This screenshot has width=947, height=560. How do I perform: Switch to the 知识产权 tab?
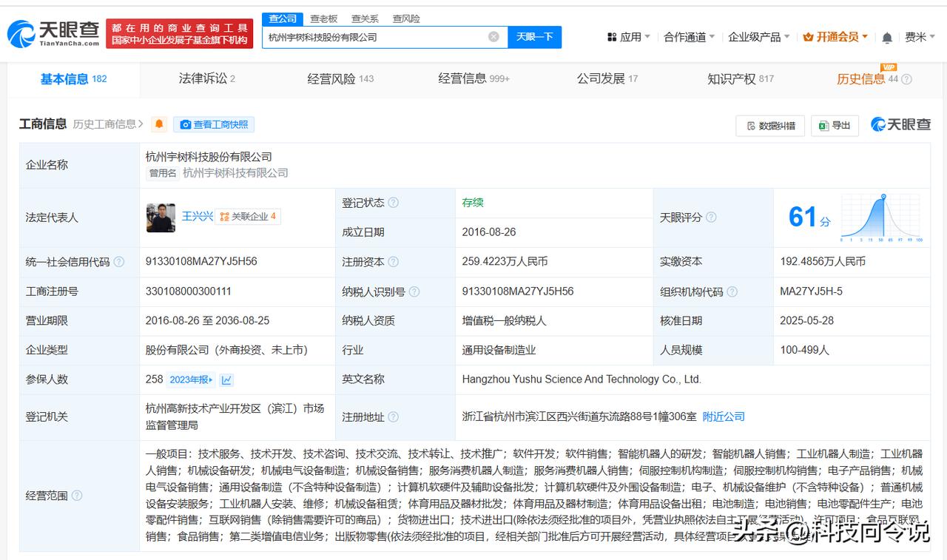point(740,78)
